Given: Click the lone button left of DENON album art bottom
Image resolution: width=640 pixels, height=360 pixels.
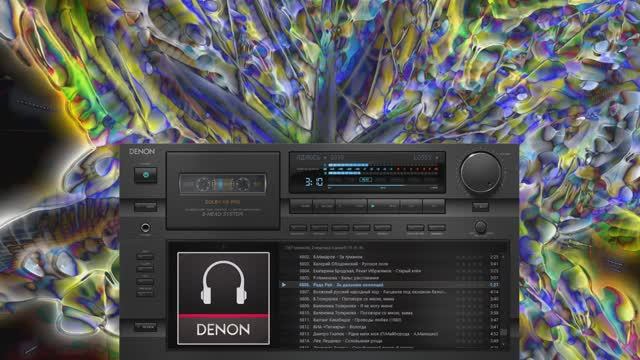Looking at the screenshot, I should (146, 327).
